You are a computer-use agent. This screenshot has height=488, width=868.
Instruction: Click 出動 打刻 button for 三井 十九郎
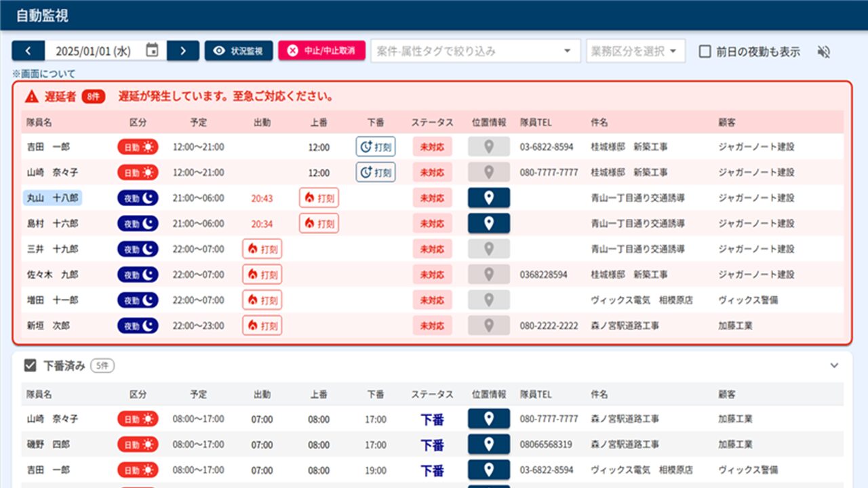tap(262, 249)
